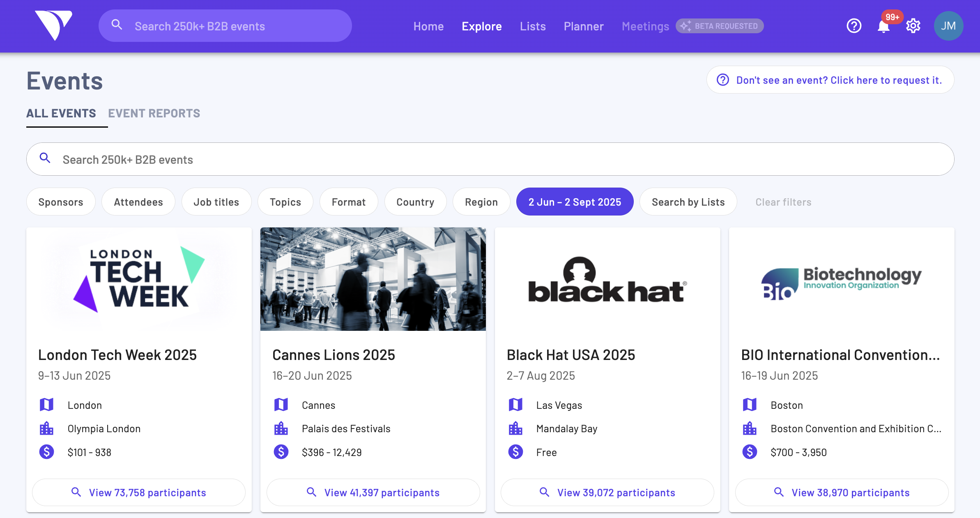The image size is (980, 518).
Task: Open the 2 Jun – 2 Sept 2025 date filter
Action: coord(575,202)
